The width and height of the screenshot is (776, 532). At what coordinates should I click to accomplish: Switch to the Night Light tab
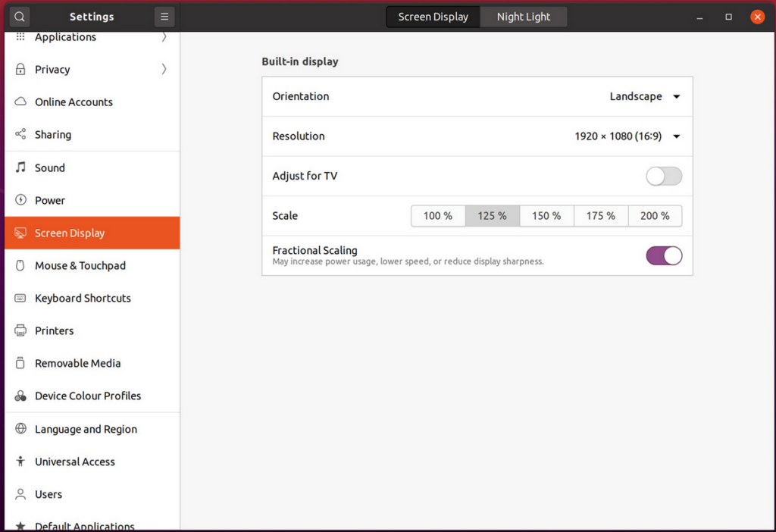(524, 16)
